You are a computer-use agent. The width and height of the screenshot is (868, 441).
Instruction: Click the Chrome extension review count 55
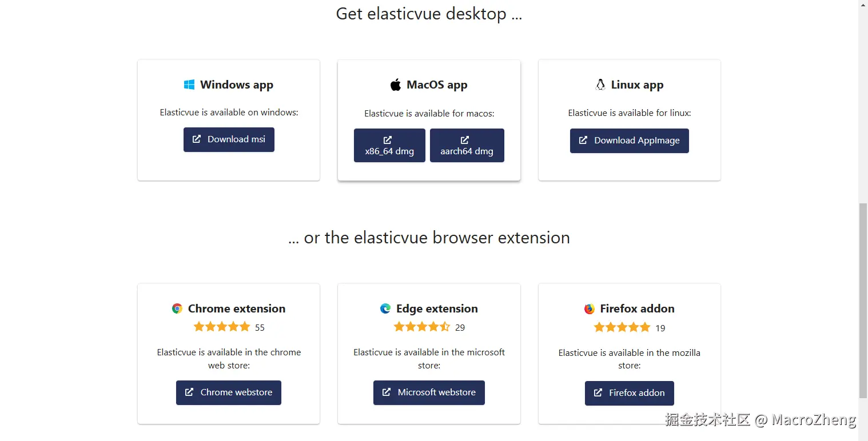pos(260,328)
